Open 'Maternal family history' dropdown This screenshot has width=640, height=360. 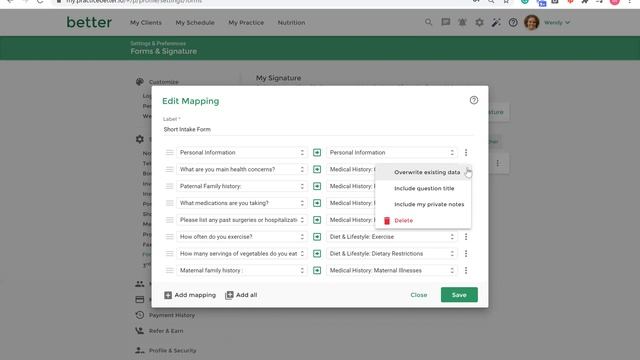[x=242, y=270]
